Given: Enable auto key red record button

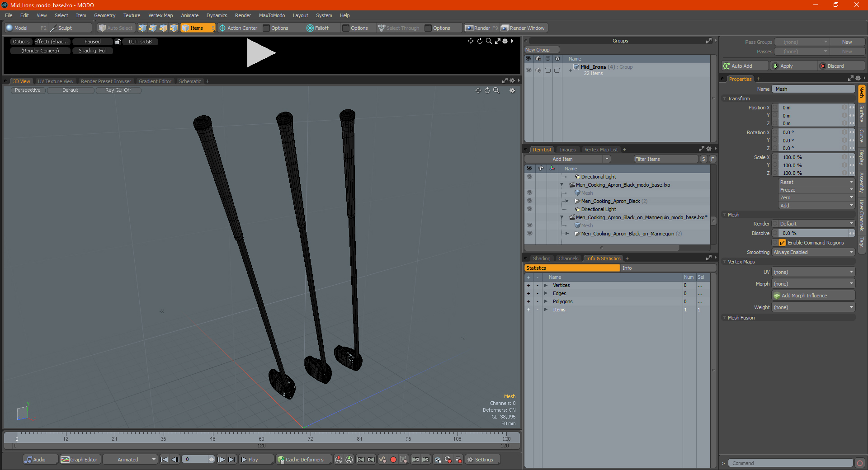Looking at the screenshot, I should tap(393, 460).
